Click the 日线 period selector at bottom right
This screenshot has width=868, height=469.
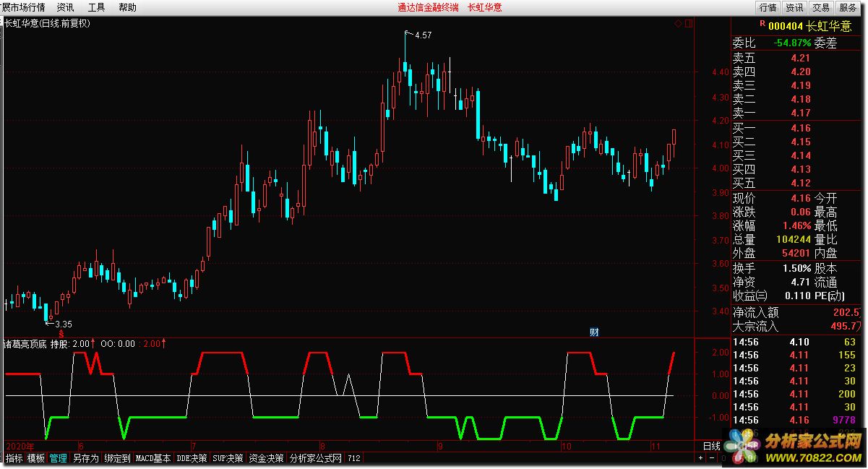tap(711, 447)
